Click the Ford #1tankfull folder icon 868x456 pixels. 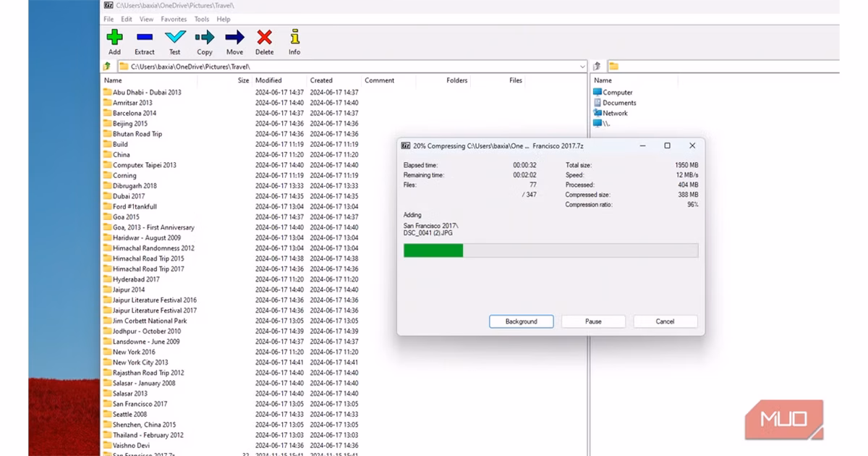tap(107, 206)
